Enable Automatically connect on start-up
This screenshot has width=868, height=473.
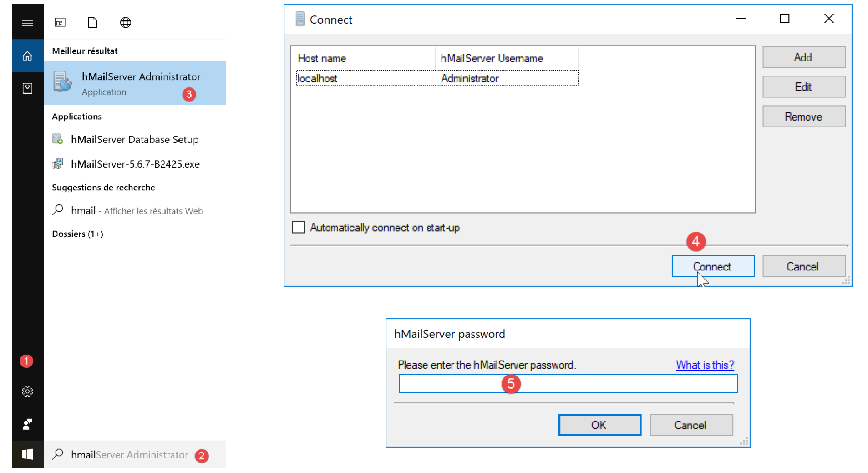299,227
